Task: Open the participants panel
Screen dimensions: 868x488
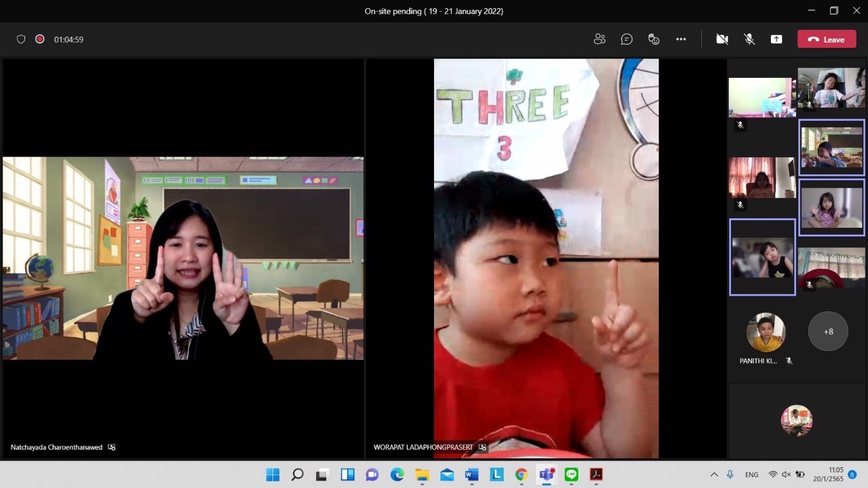Action: pyautogui.click(x=599, y=39)
